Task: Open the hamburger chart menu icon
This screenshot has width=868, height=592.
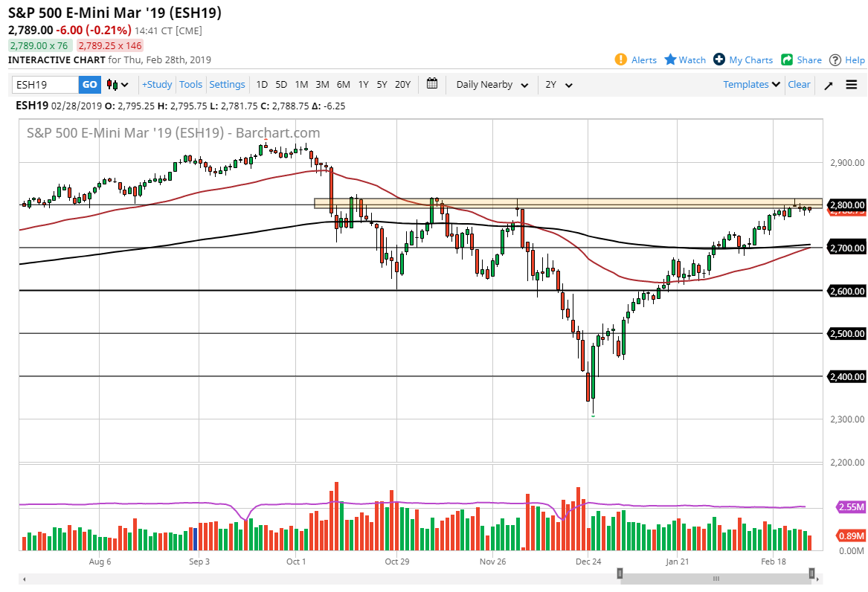Action: 850,84
